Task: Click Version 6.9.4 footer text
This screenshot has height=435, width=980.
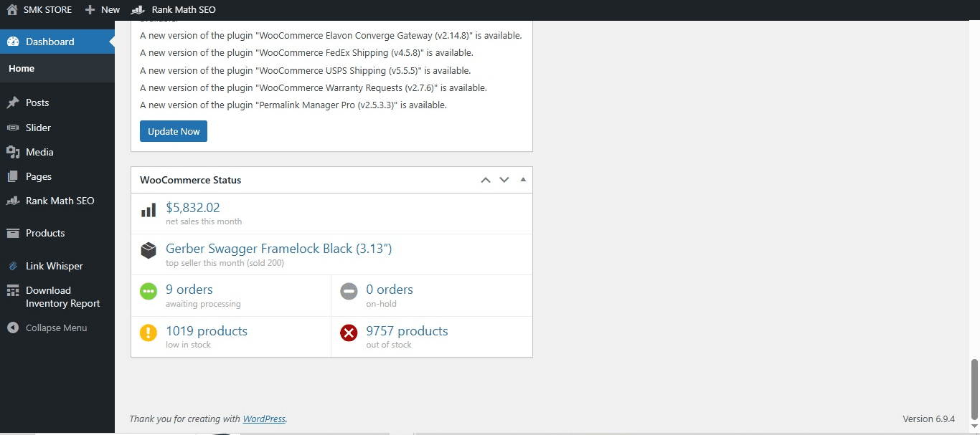Action: click(x=928, y=419)
